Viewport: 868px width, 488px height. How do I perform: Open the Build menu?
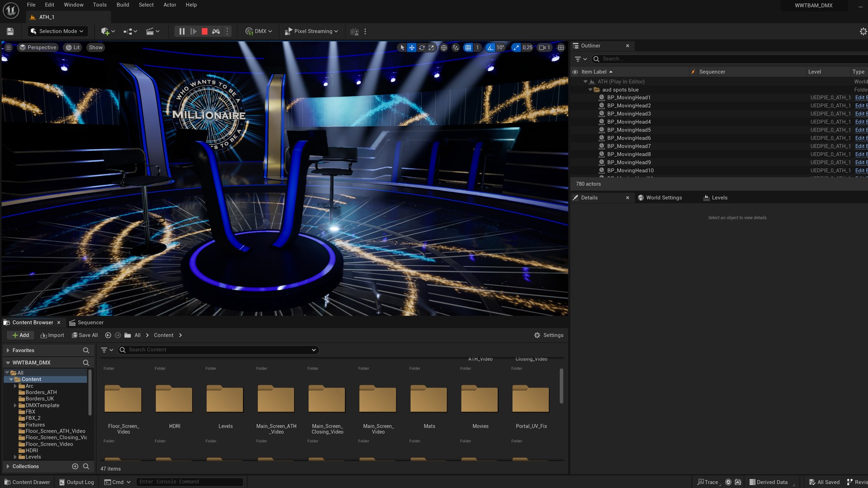pyautogui.click(x=123, y=5)
